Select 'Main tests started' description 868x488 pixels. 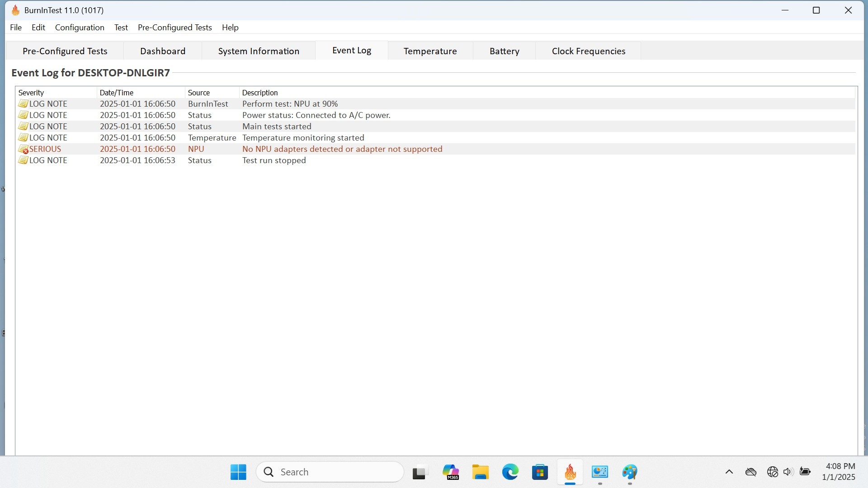(x=277, y=127)
